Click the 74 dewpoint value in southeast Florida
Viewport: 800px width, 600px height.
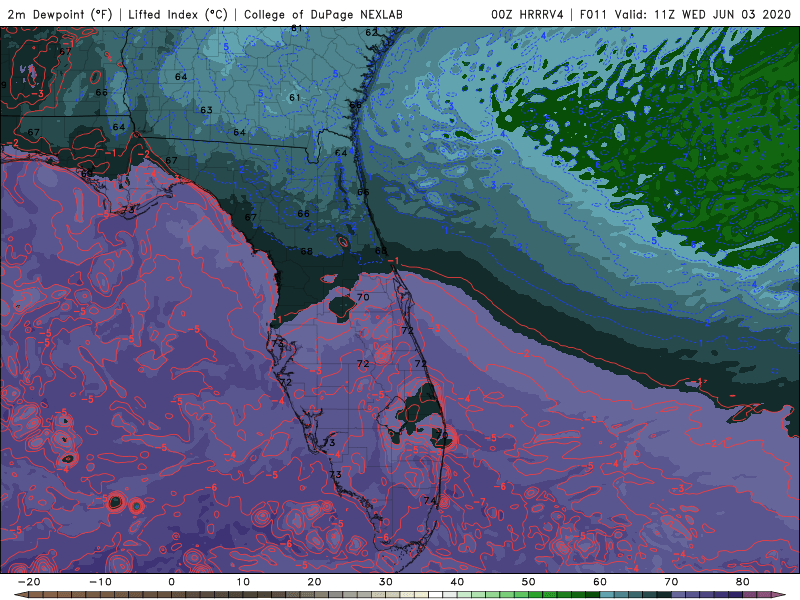click(x=430, y=501)
